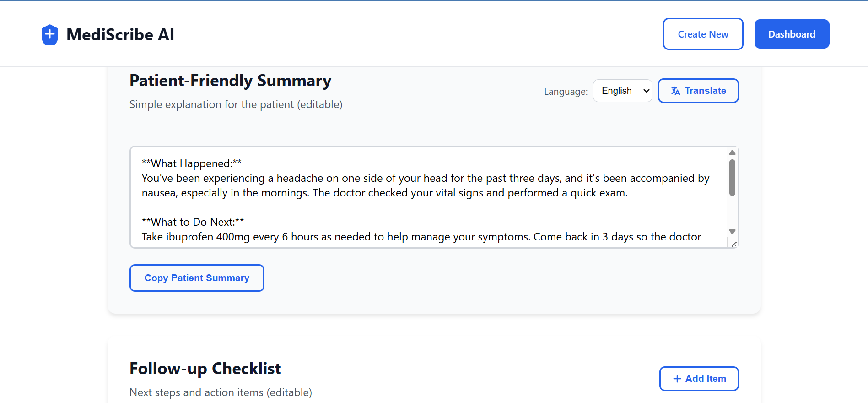Click the translate icon in Translate button

[x=675, y=91]
